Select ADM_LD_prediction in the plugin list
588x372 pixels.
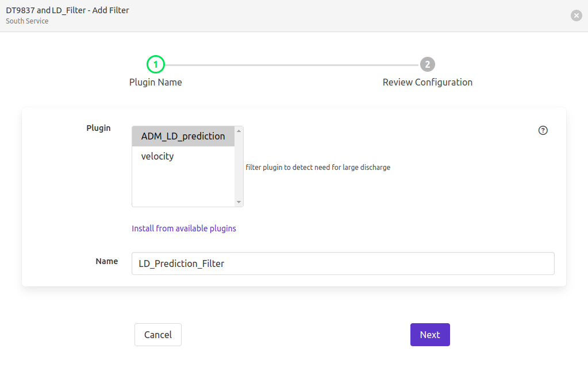tap(183, 137)
